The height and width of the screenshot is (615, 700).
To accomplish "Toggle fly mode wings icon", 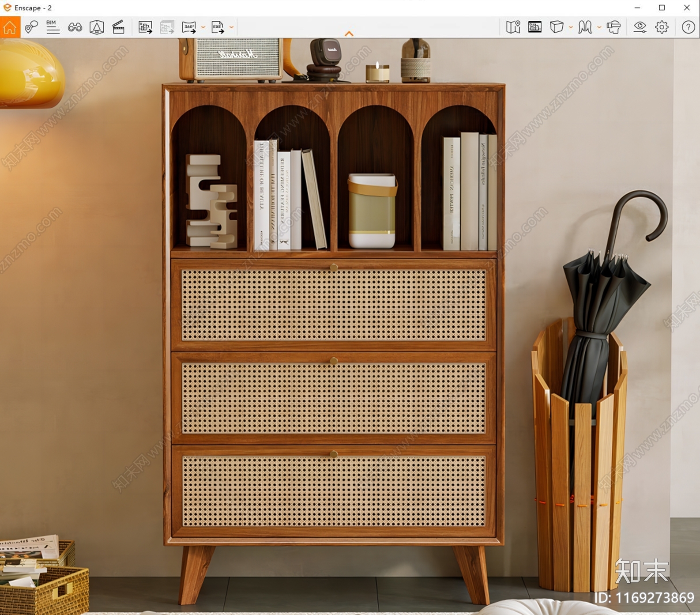I will coord(585,27).
